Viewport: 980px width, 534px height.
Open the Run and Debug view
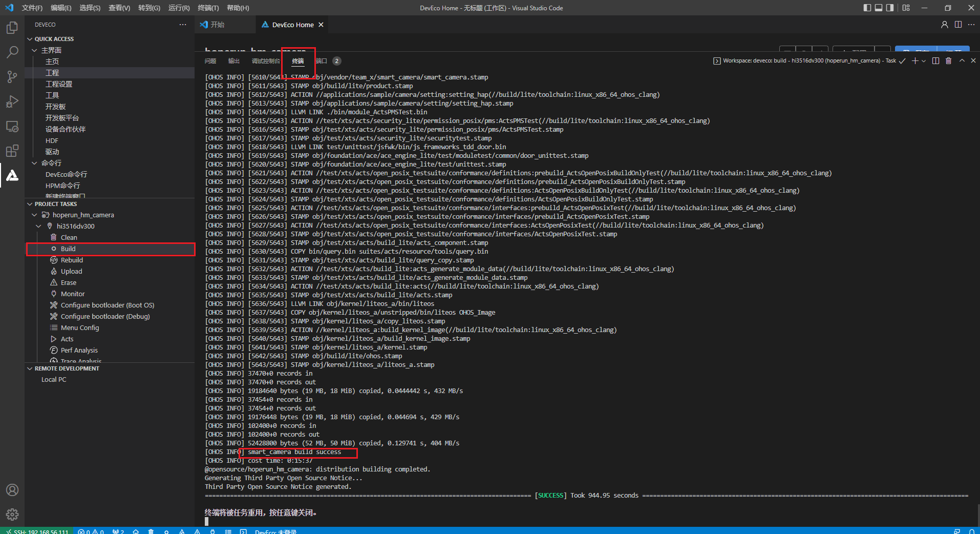[12, 101]
